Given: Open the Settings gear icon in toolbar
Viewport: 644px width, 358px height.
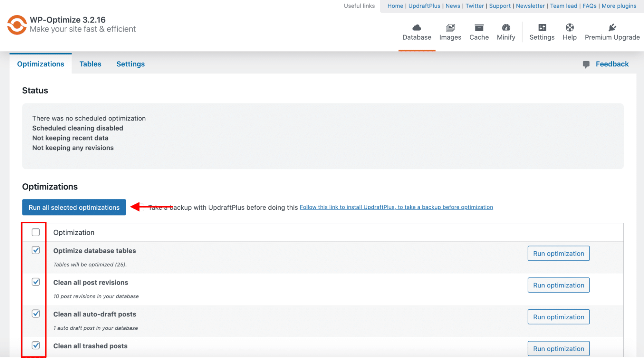Looking at the screenshot, I should coord(542,28).
